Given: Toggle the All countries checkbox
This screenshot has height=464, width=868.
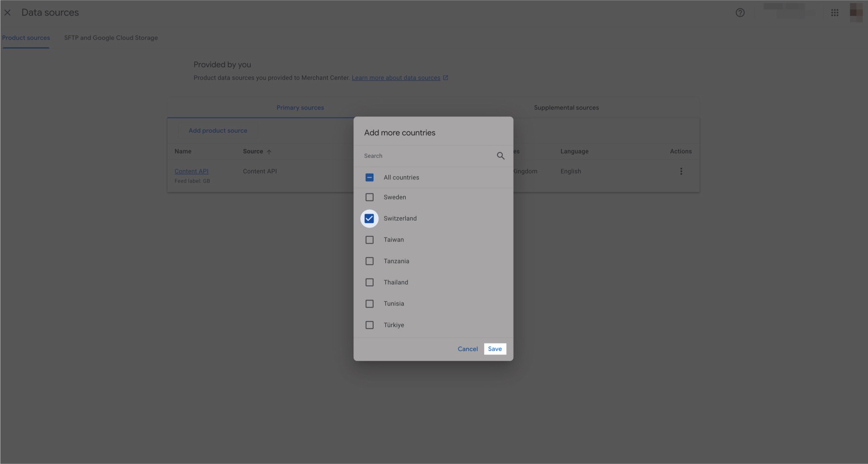Looking at the screenshot, I should tap(369, 178).
